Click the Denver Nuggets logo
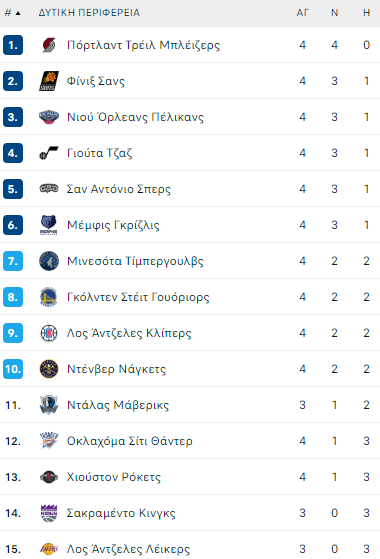The image size is (380, 559). pos(49,369)
